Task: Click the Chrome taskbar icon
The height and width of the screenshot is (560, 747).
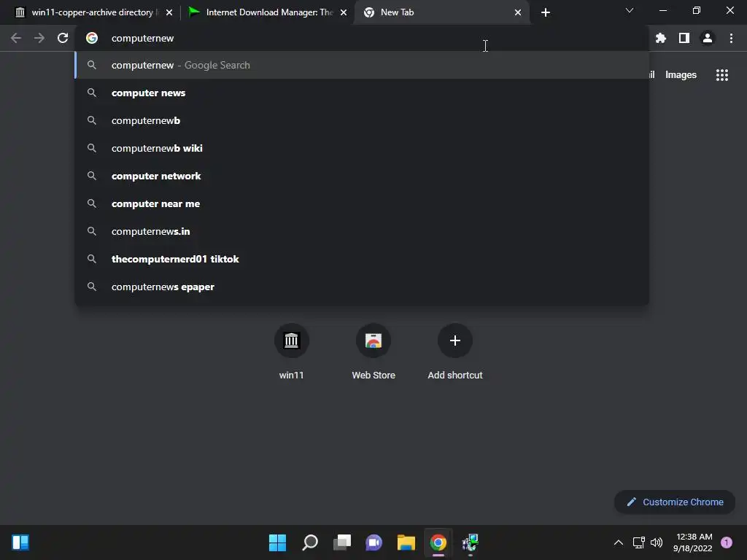Action: pos(438,542)
